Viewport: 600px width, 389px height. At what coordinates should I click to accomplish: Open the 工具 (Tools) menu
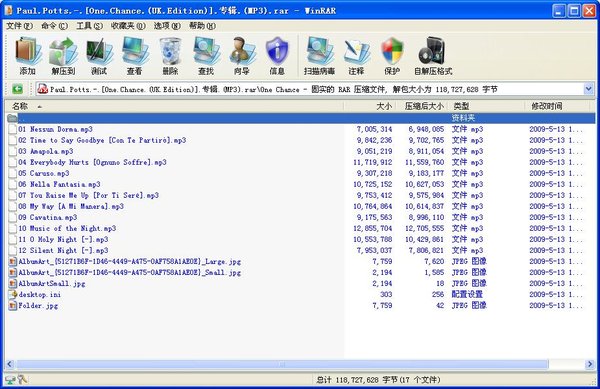pyautogui.click(x=90, y=26)
